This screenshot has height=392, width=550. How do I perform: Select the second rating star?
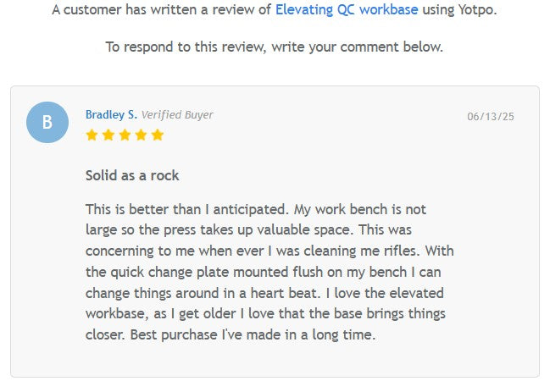108,135
